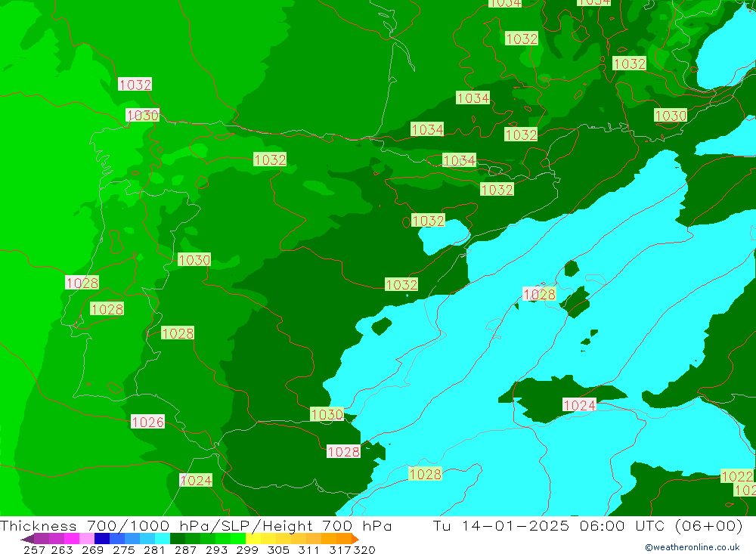The image size is (756, 554).
Task: Select the cyan swatch in the color scale
Action: click(x=163, y=539)
